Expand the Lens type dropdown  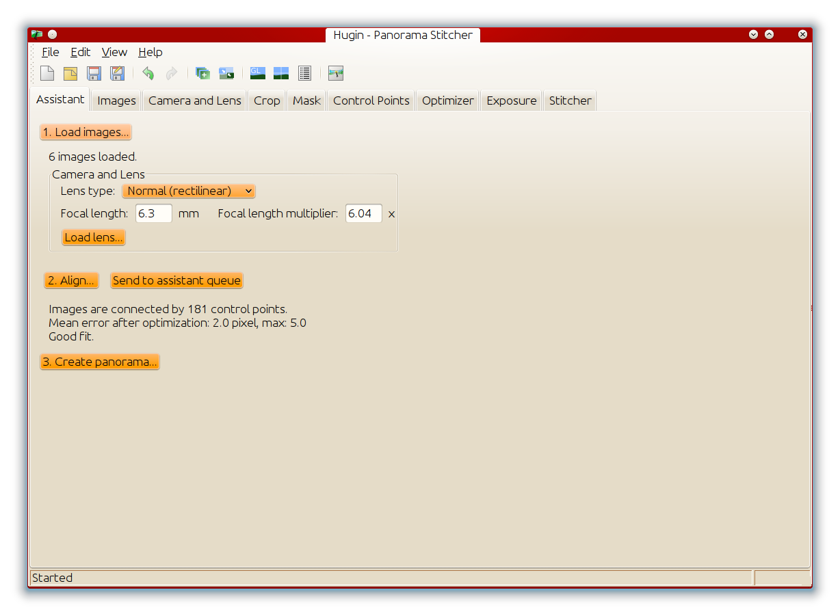[x=189, y=191]
